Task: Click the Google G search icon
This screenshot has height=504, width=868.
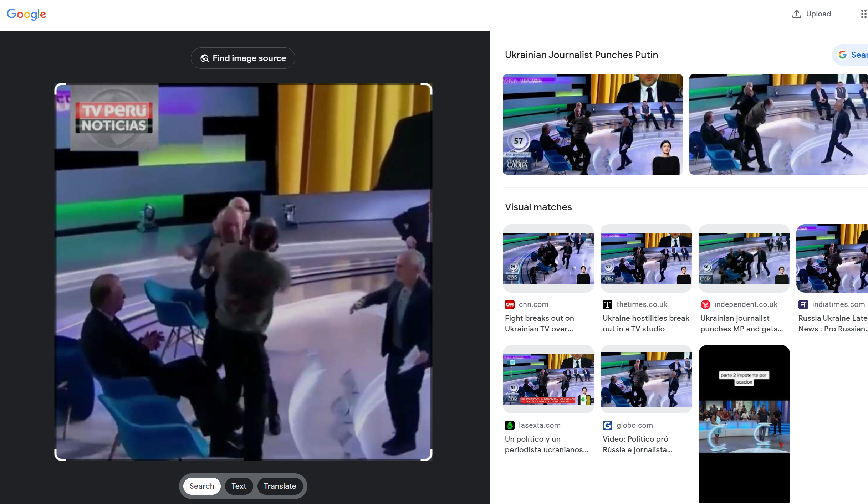Action: pos(843,55)
